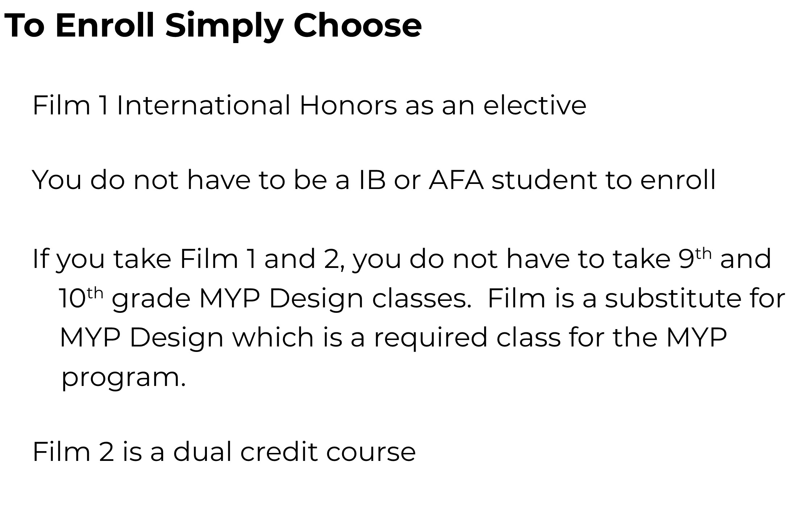
Task: Click the word "classes."
Action: point(422,299)
